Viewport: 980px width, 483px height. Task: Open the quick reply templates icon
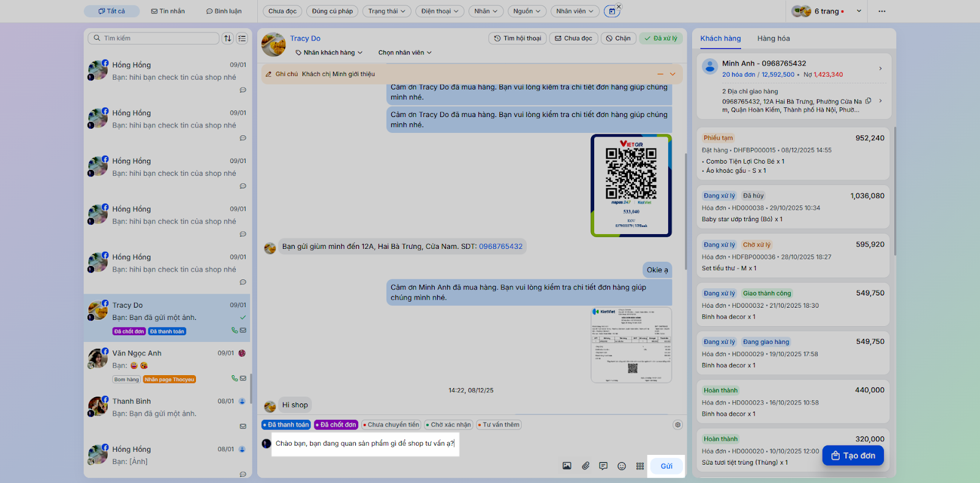pyautogui.click(x=603, y=466)
